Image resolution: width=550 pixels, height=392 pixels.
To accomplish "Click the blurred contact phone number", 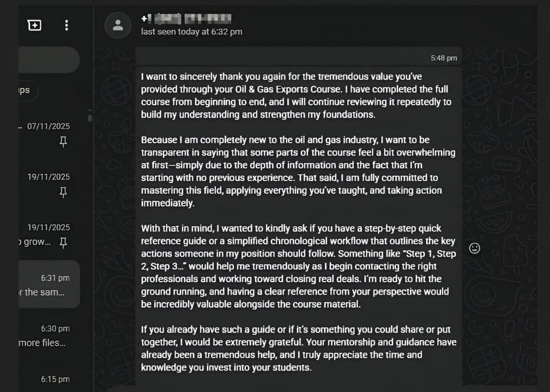I will pos(186,19).
